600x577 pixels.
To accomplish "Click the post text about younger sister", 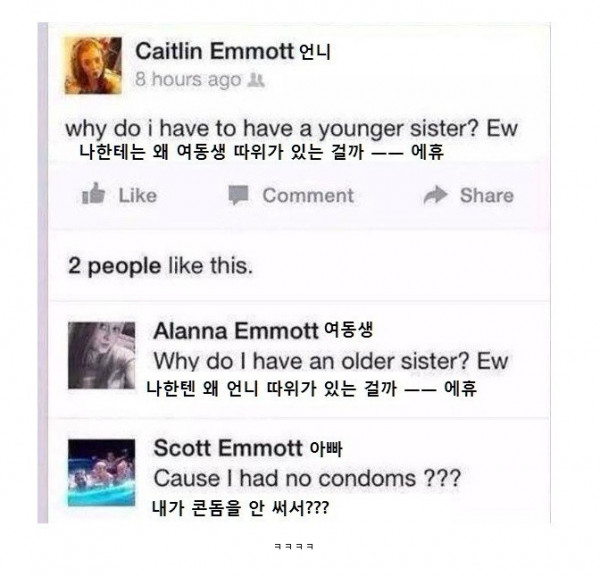I will (x=291, y=129).
